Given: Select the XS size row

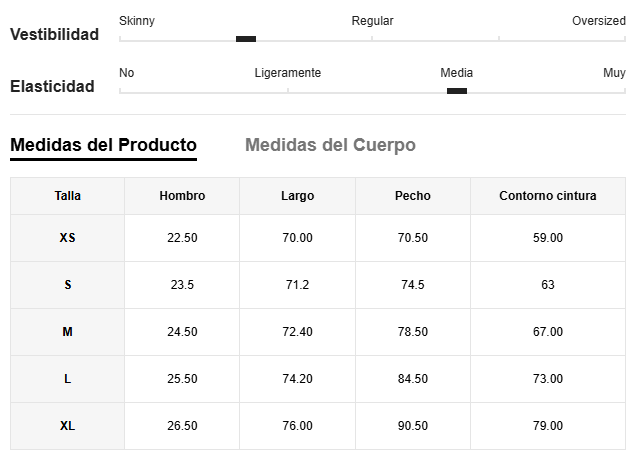Looking at the screenshot, I should pyautogui.click(x=318, y=237).
